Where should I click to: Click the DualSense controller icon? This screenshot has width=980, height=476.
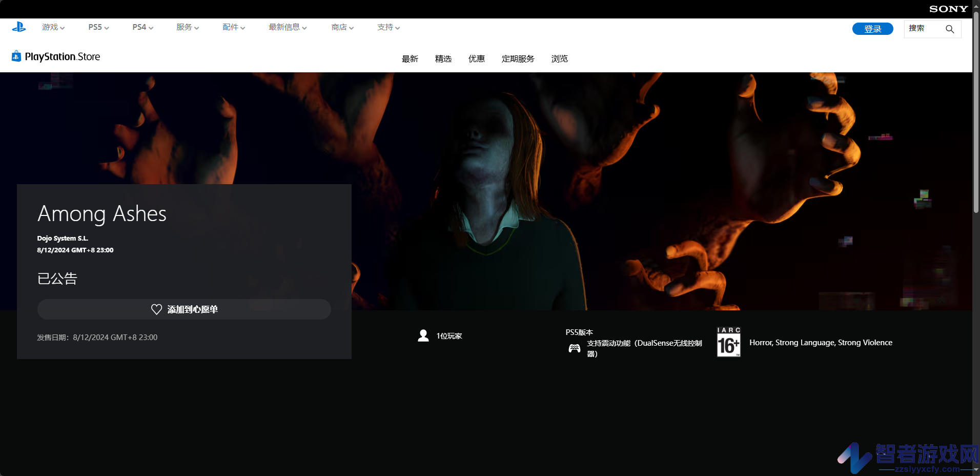pyautogui.click(x=575, y=348)
